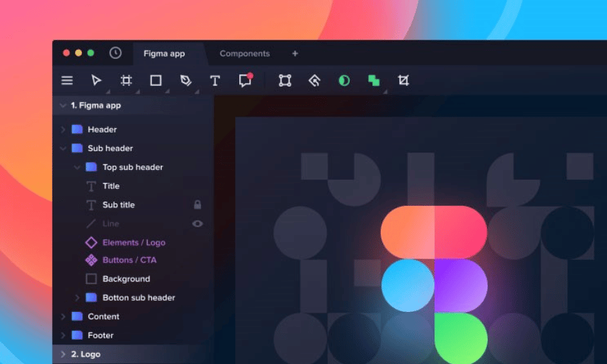Image resolution: width=607 pixels, height=364 pixels.
Task: Click the green Boolean union icon
Action: [374, 80]
